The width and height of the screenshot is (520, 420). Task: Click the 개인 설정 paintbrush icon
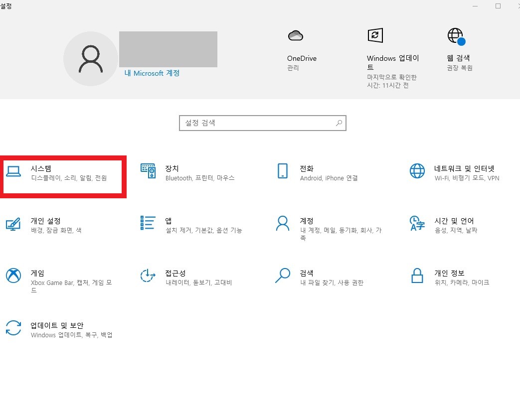tap(13, 224)
